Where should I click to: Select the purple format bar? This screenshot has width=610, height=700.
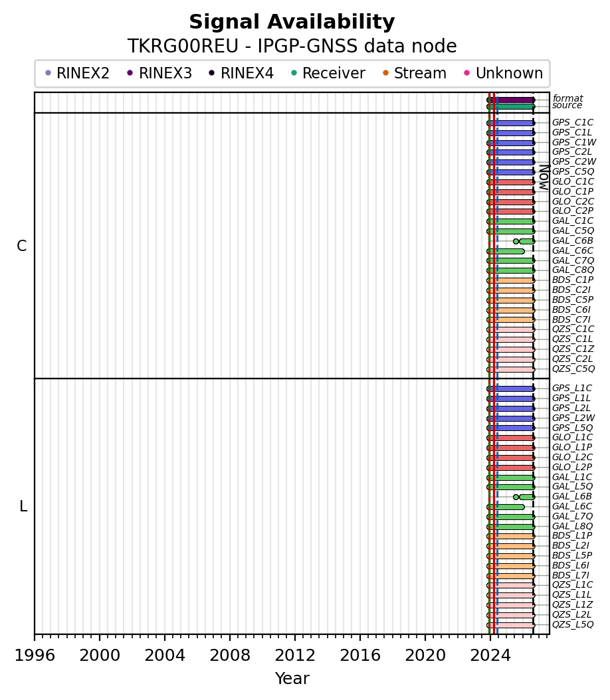tap(511, 100)
